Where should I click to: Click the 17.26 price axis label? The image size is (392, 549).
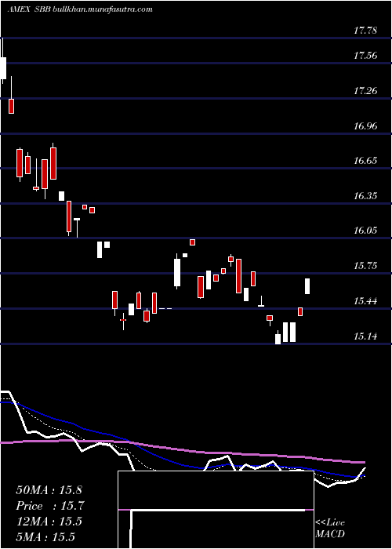pos(365,91)
